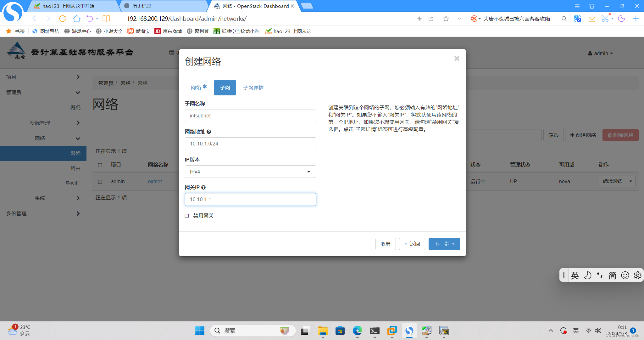This screenshot has width=644, height=340.
Task: Open dropdown arrow beside 编辑网络
Action: click(631, 181)
